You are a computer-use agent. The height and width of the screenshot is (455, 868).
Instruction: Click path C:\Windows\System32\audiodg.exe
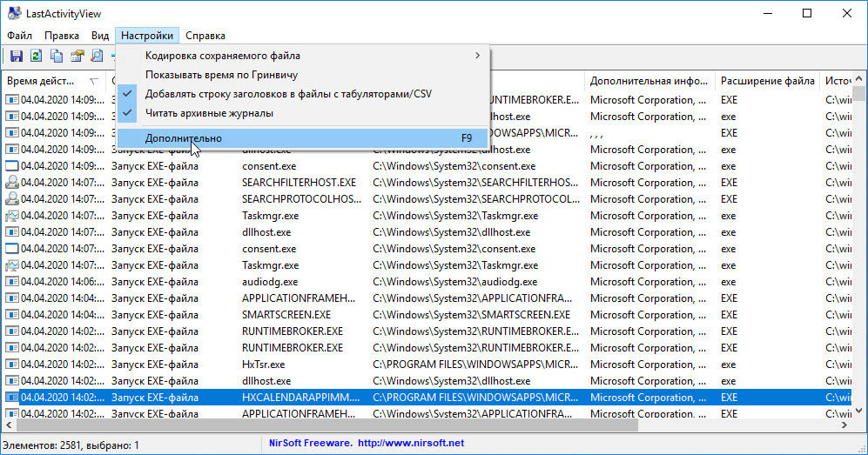coord(455,282)
